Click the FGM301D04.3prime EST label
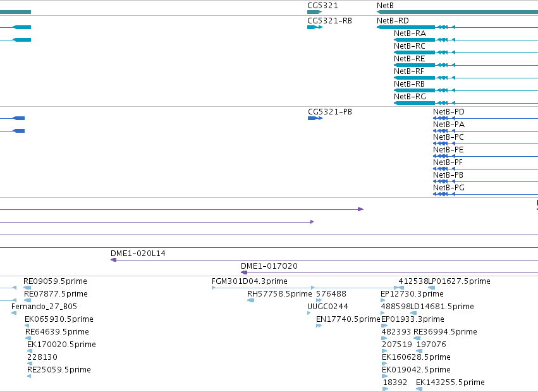538x392 pixels. 250,281
